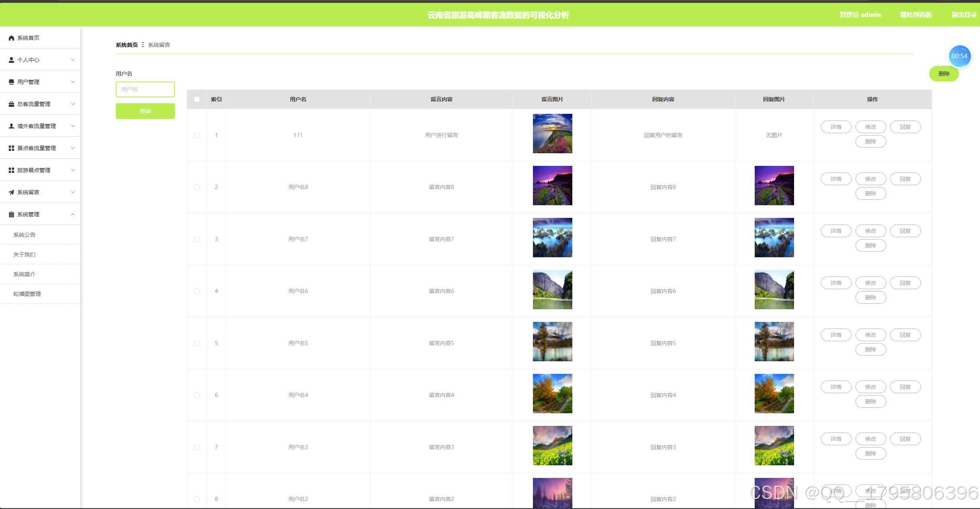Check the checkbox for row 1
This screenshot has width=980, height=509.
tap(197, 135)
